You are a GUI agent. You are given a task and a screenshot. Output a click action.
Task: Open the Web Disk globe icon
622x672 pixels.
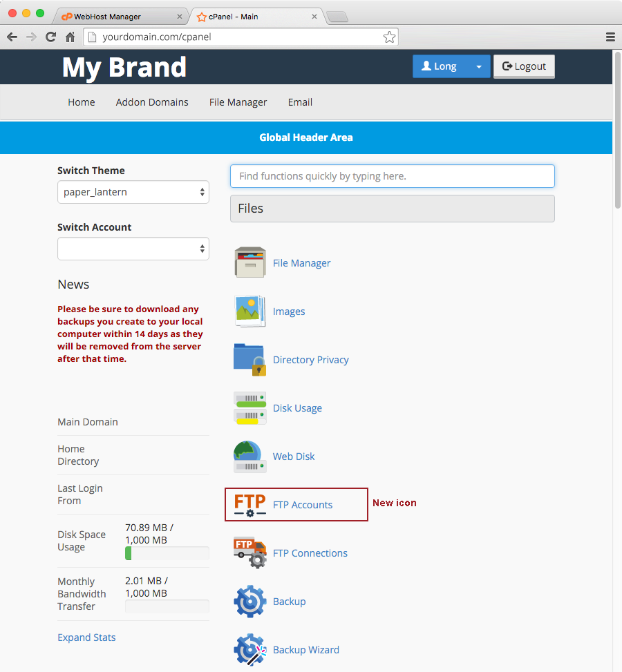[249, 456]
